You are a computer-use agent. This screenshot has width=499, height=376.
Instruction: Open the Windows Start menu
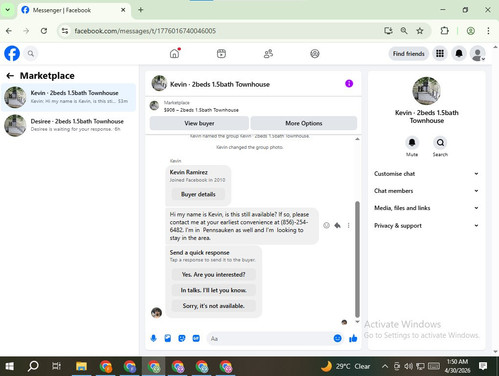[x=10, y=367]
